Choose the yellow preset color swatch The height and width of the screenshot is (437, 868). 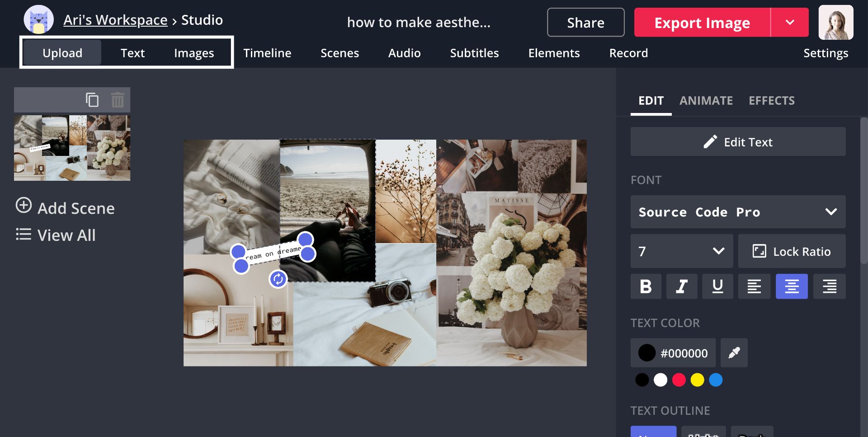click(x=698, y=380)
